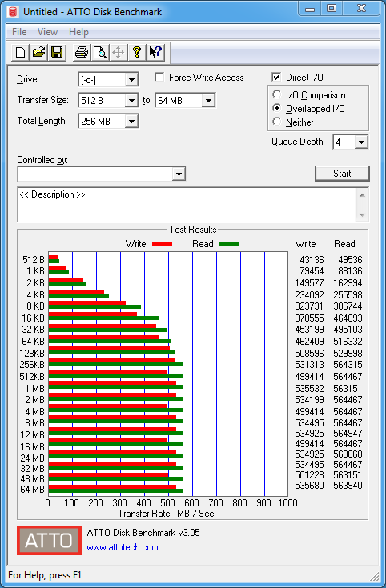Visit www.attotech.com link
This screenshot has height=588, width=386.
click(x=123, y=547)
